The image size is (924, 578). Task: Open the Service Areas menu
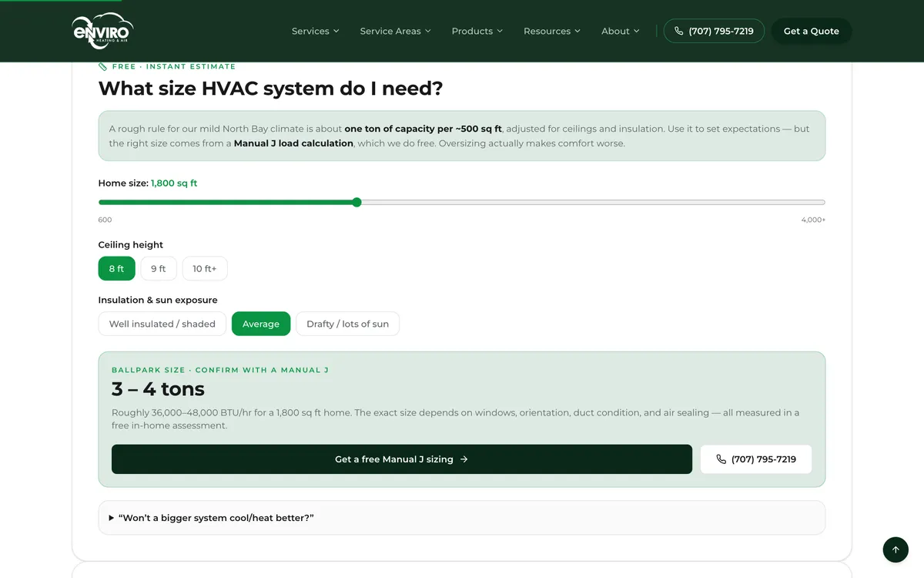[x=396, y=31]
